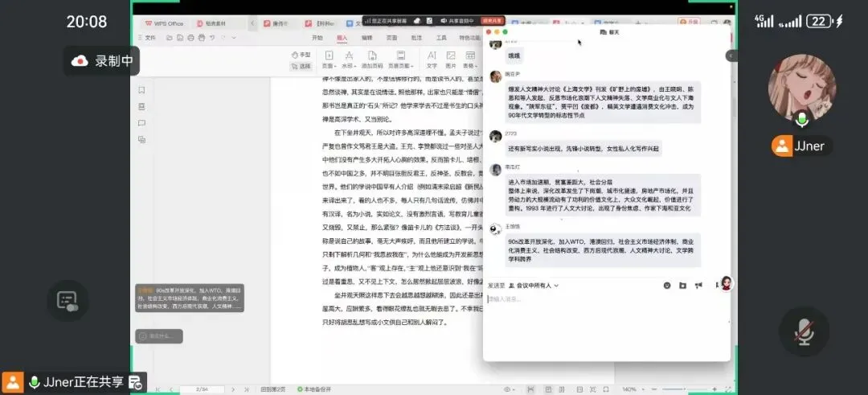868x395 pixels.
Task: Go to last page arrow in status bar
Action: (x=246, y=389)
